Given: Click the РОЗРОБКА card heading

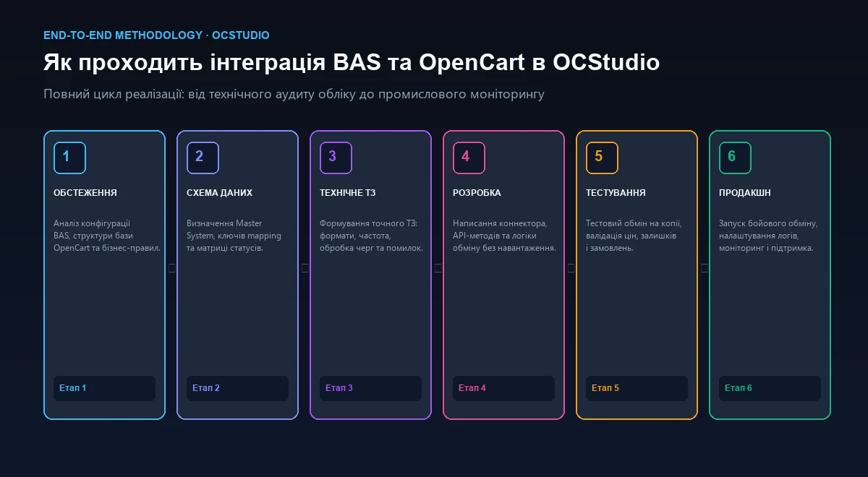Looking at the screenshot, I should click(477, 193).
